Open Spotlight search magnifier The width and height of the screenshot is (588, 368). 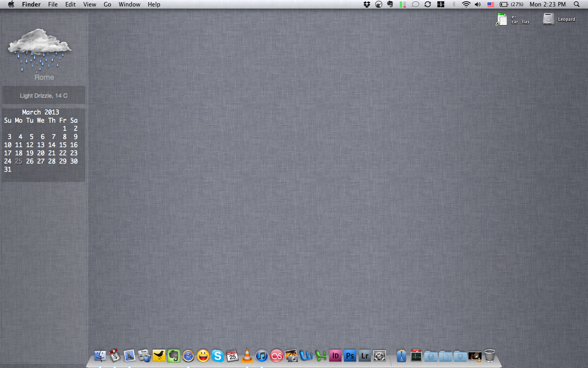[x=577, y=4]
